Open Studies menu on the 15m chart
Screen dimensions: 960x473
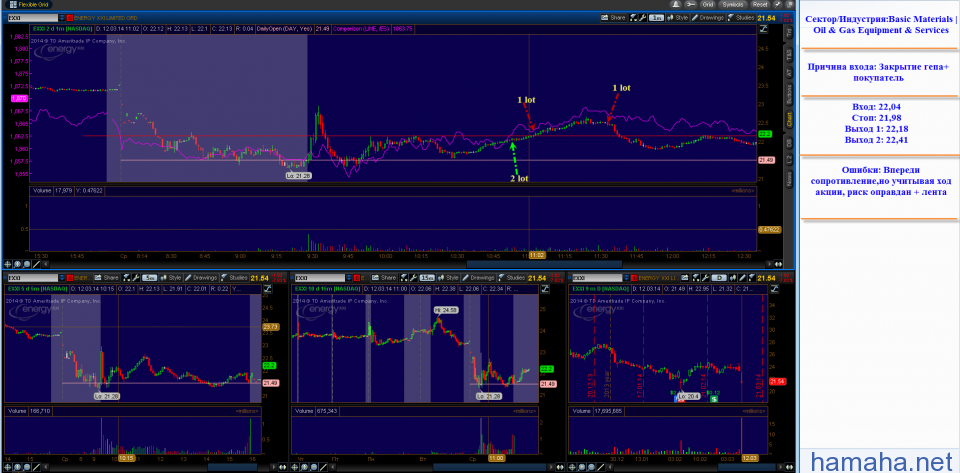coord(511,278)
